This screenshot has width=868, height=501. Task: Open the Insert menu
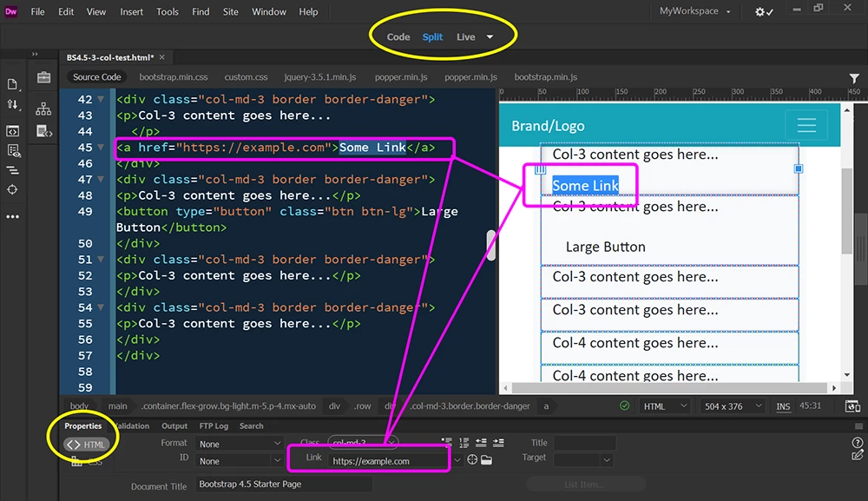tap(132, 11)
